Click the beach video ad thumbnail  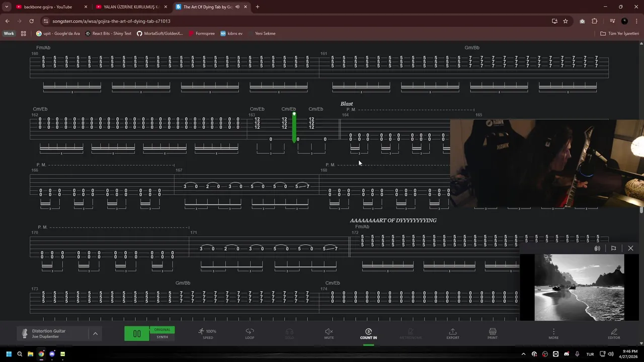579,287
